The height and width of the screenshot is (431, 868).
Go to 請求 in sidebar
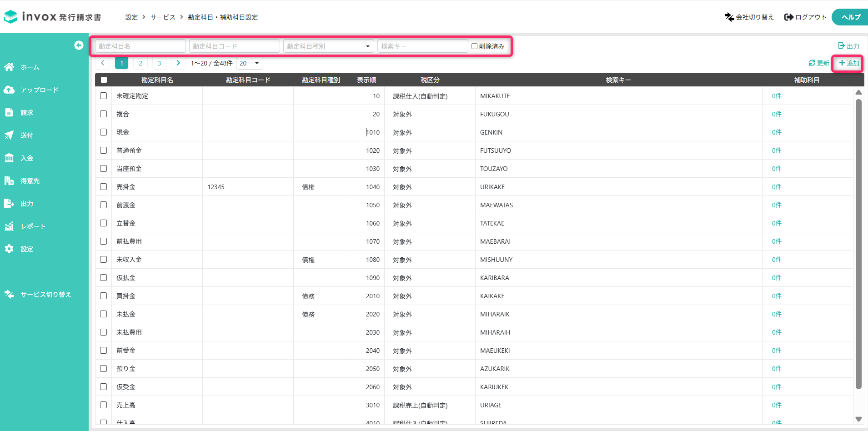tap(19, 113)
